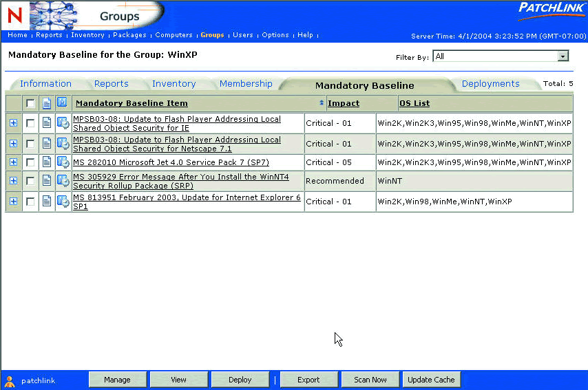Sort by the OS List column header
Viewport: 588px width, 390px height.
(414, 103)
